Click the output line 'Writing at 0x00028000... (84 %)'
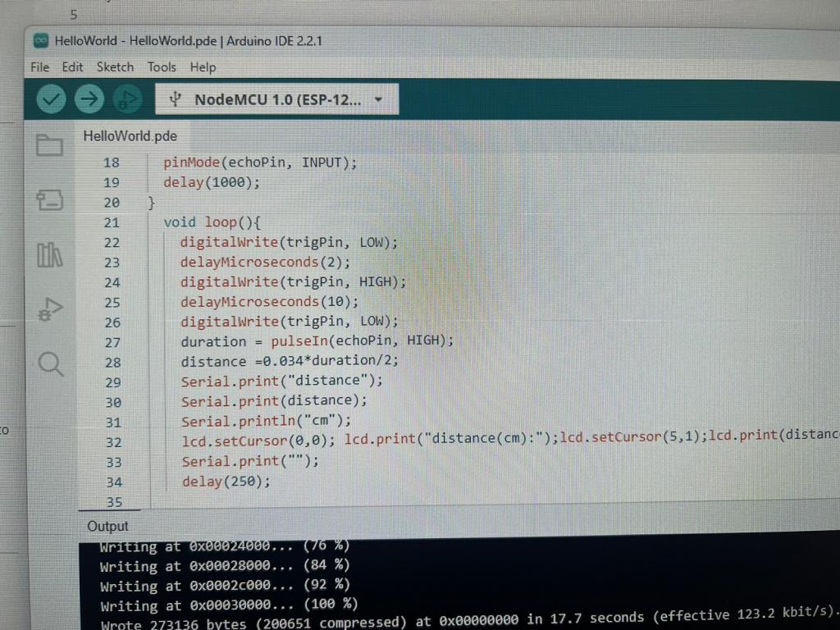The width and height of the screenshot is (840, 630). (x=225, y=566)
